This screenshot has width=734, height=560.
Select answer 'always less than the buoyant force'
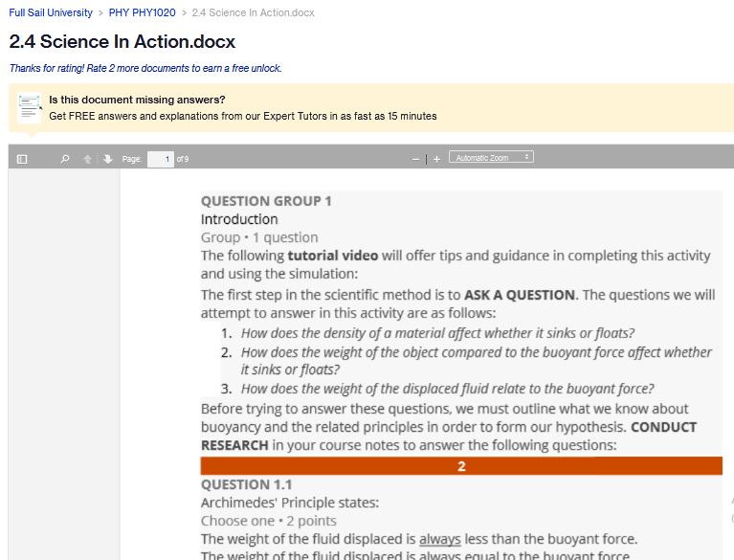419,539
